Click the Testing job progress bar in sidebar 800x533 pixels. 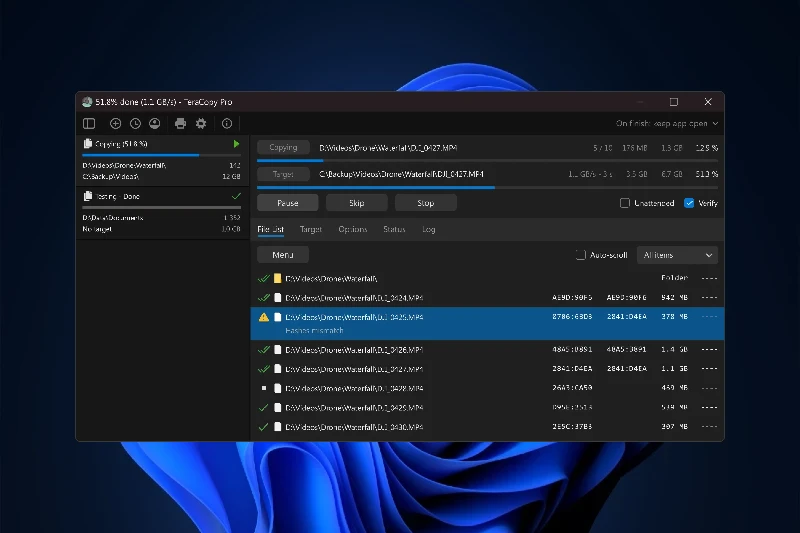[x=161, y=208]
